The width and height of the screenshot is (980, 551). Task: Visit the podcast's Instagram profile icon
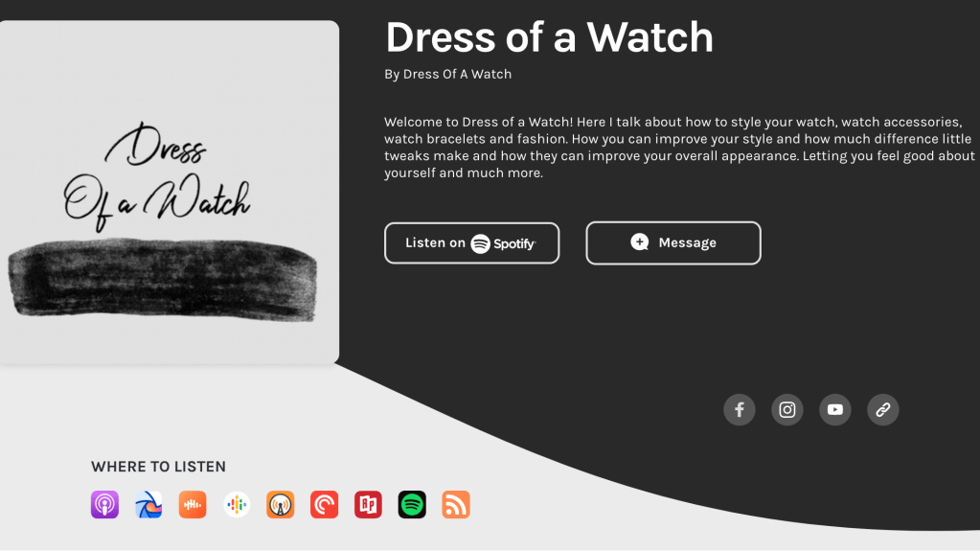787,409
